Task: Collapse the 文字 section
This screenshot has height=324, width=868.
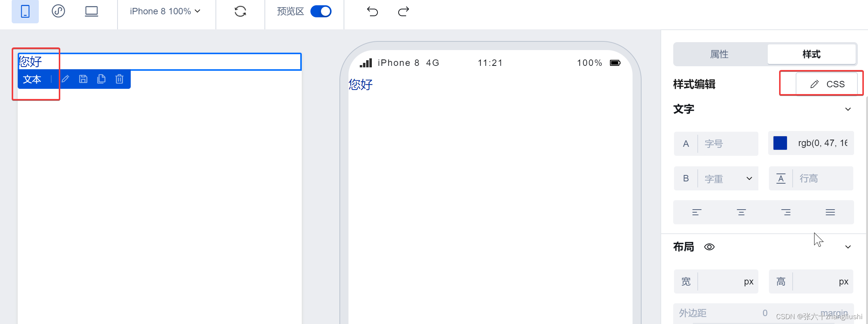Action: coord(848,109)
